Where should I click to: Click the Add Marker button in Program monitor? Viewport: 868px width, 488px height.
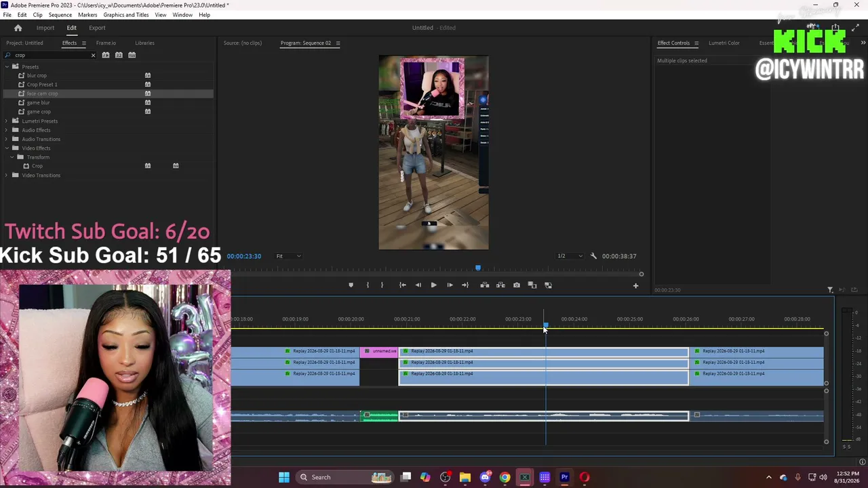[351, 285]
